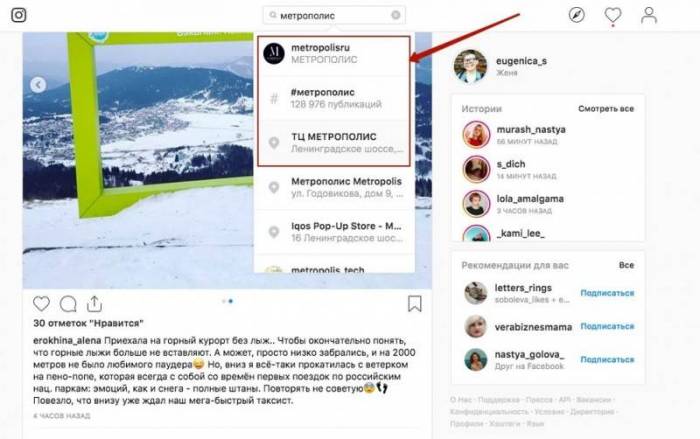Clear the search field with the x button
Screen dimensions: 700x439
(396, 15)
